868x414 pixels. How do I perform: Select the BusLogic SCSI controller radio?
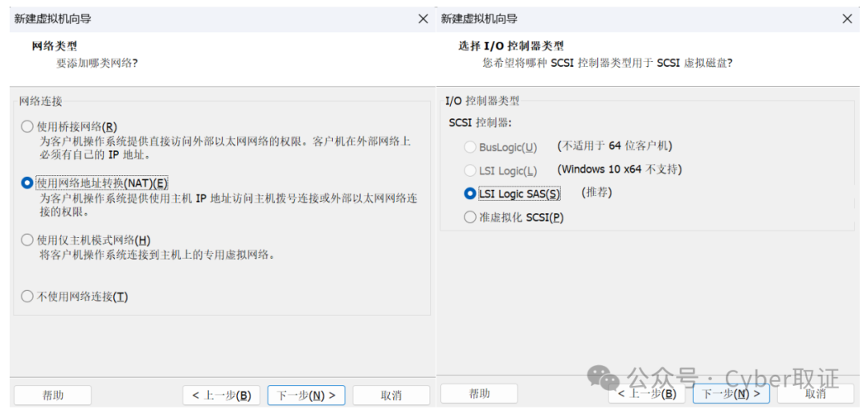[x=470, y=147]
